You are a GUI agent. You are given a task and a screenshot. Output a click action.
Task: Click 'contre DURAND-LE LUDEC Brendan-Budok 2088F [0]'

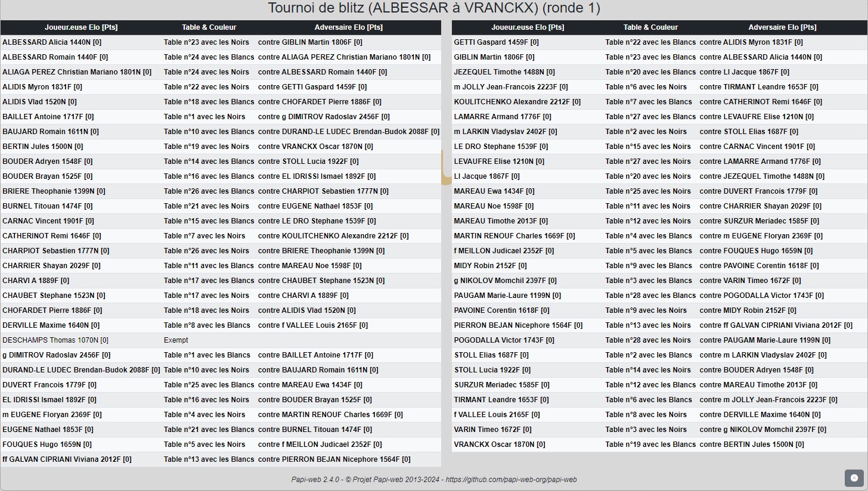click(349, 132)
